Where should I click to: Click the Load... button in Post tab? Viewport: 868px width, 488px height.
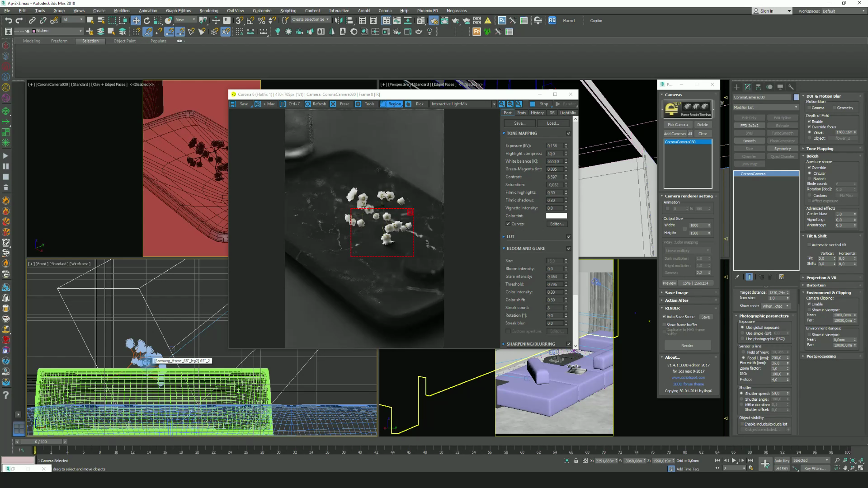[553, 123]
